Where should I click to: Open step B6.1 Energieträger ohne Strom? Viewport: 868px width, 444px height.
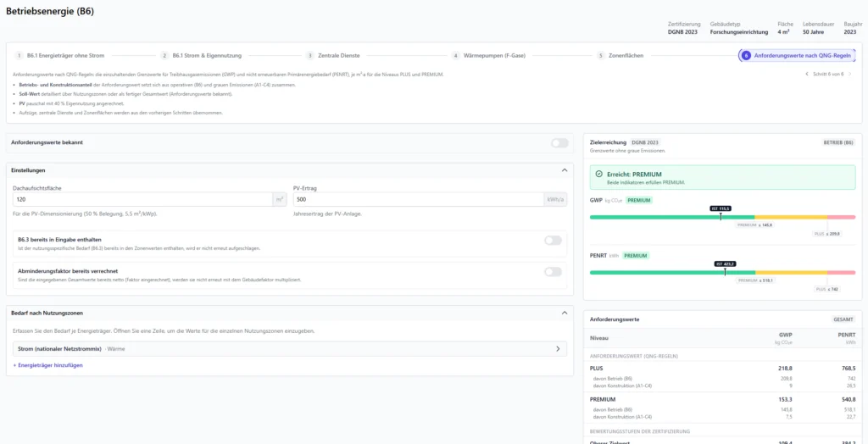[x=66, y=56]
